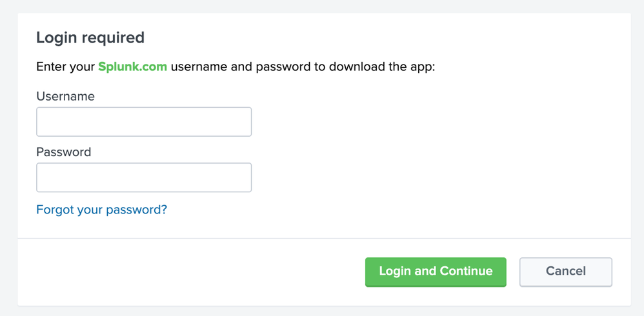Click the 'download the app' instruction text
This screenshot has width=644, height=316.
coord(382,67)
